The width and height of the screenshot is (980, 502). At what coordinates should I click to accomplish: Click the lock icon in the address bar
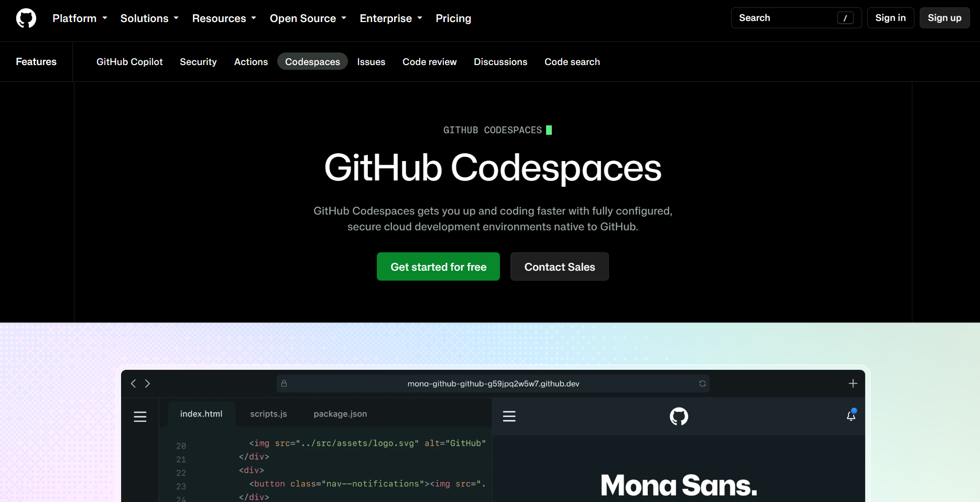[284, 383]
